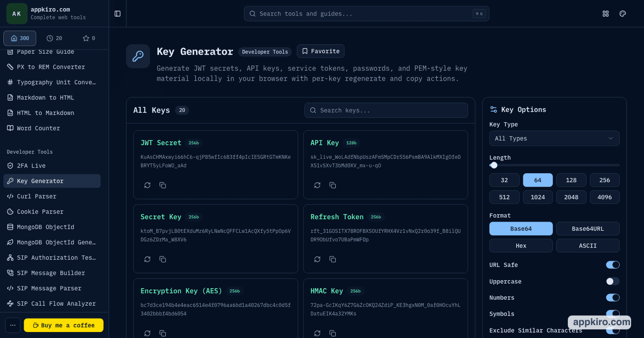This screenshot has width=644, height=338.
Task: Open SIP Call Flow Analyzer tool
Action: (x=52, y=304)
